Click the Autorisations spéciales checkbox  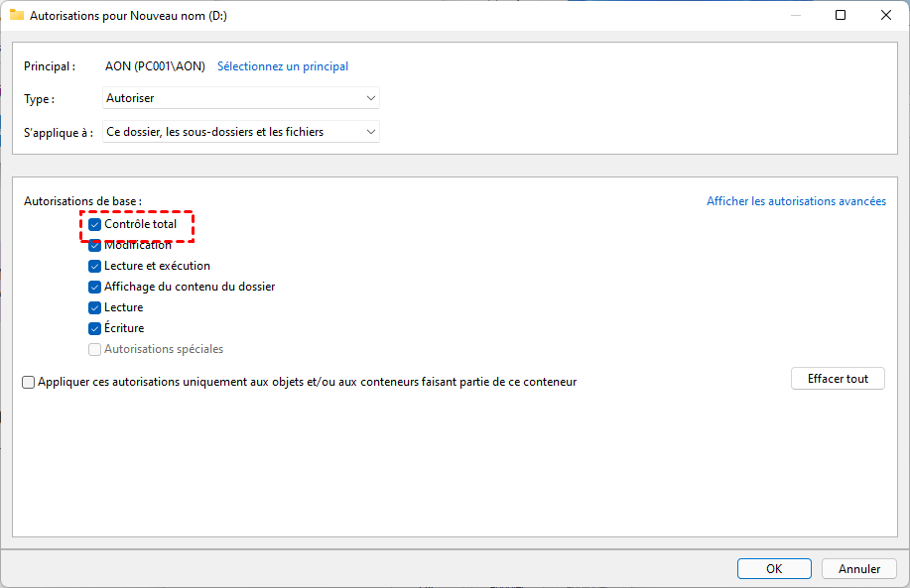tap(94, 350)
